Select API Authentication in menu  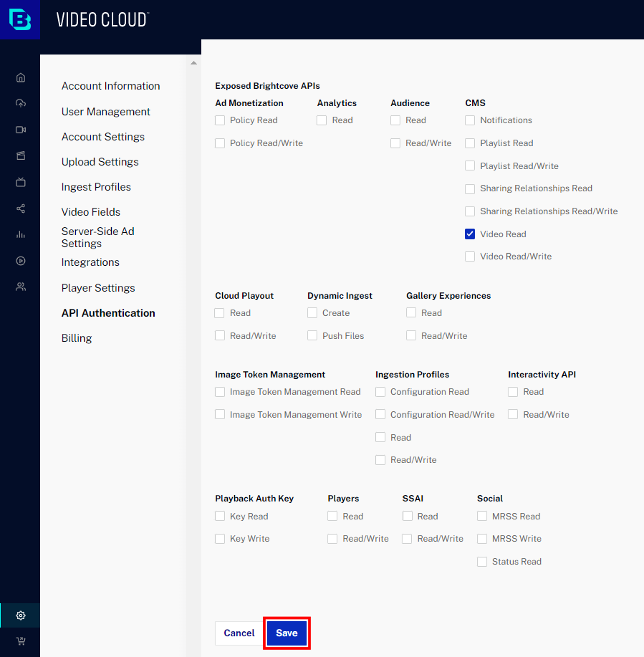pos(108,313)
